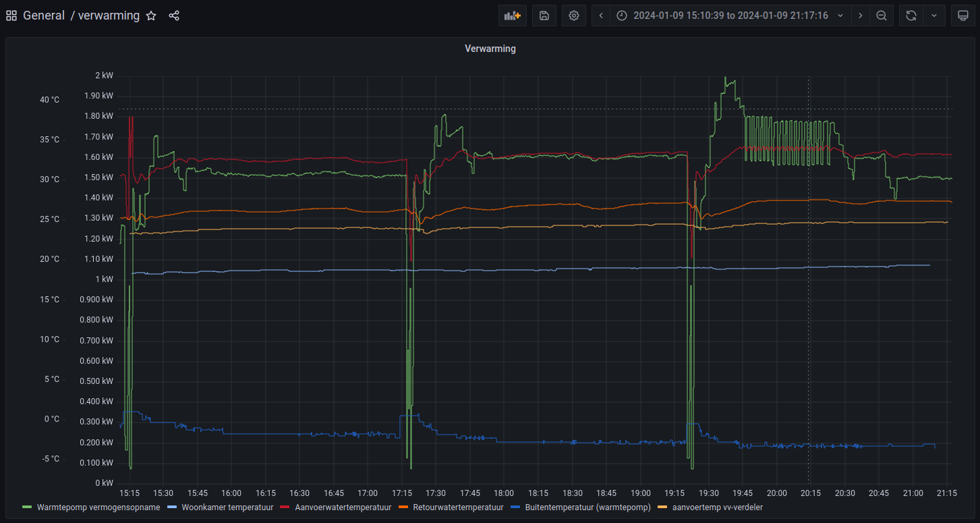Toggle Warmtepomp vermogensopname series in legend
Screen dimensions: 980x523
(x=98, y=507)
